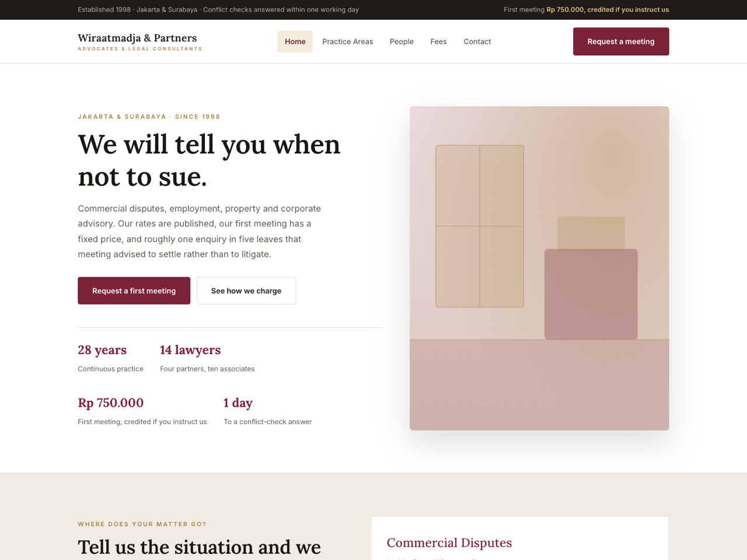
Task: Click the hero office illustration
Action: [x=539, y=268]
